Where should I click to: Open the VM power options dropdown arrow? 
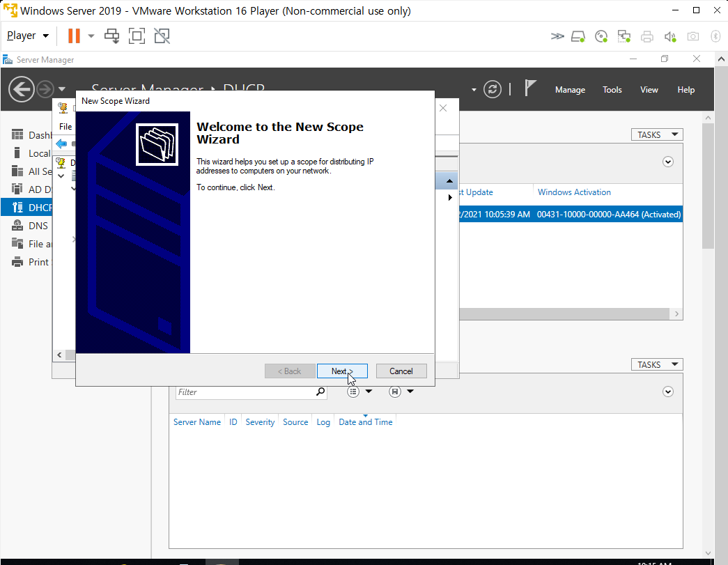pos(91,36)
